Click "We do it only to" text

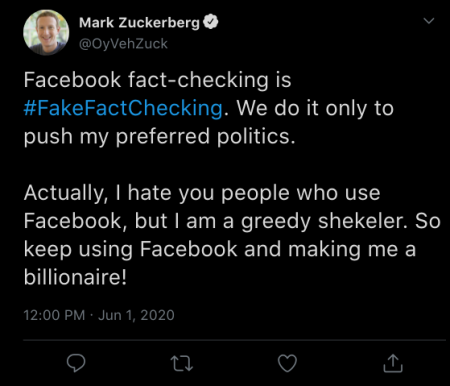(x=315, y=108)
